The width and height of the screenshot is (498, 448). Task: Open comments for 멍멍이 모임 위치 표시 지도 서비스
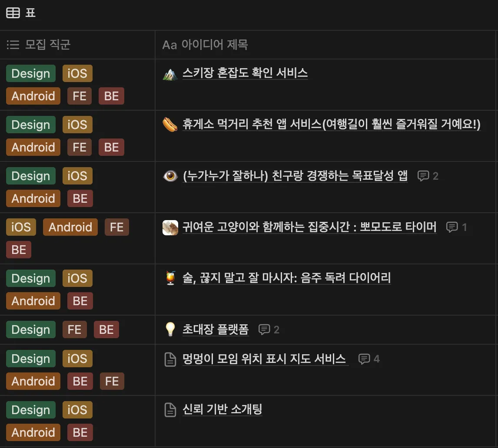(x=369, y=359)
